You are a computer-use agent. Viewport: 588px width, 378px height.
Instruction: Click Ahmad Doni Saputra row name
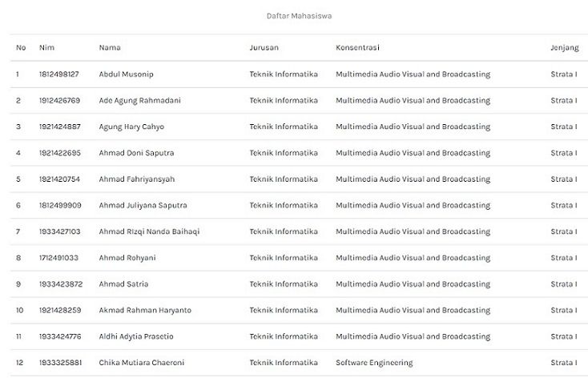coord(136,153)
